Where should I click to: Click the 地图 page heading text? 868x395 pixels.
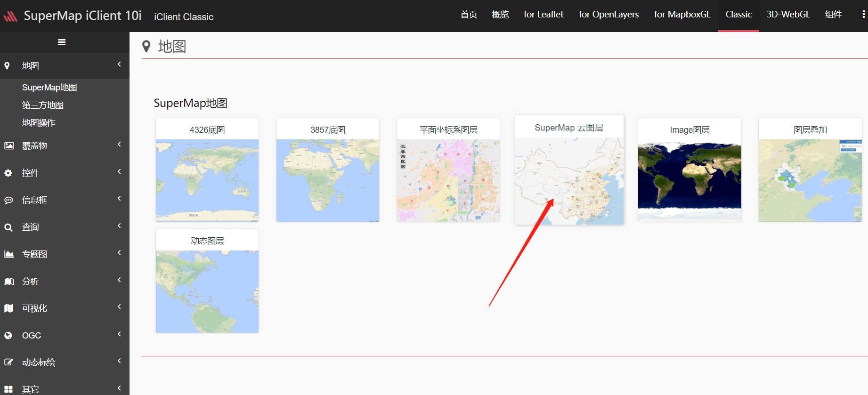172,47
